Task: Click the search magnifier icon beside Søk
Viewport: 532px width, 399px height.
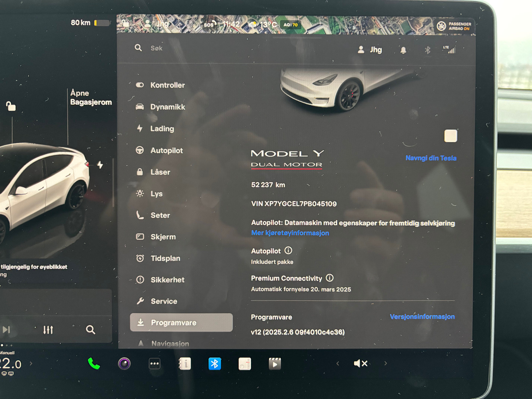Action: click(x=138, y=48)
